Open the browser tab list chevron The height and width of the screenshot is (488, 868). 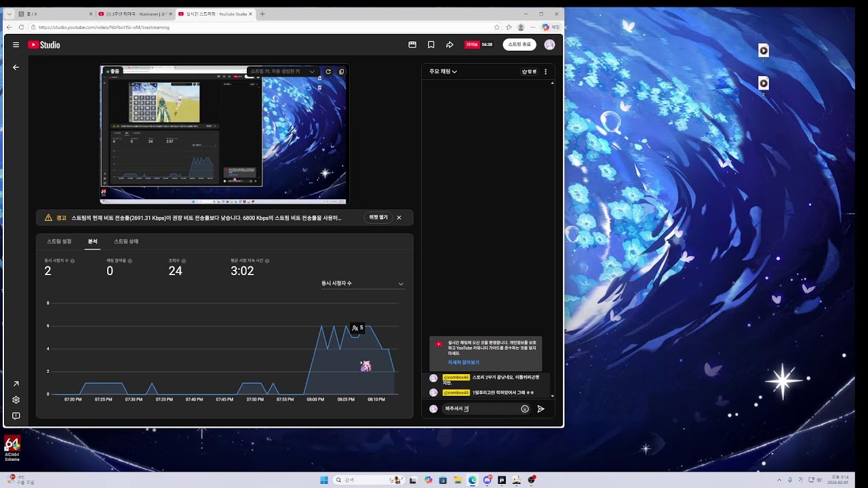click(x=10, y=14)
